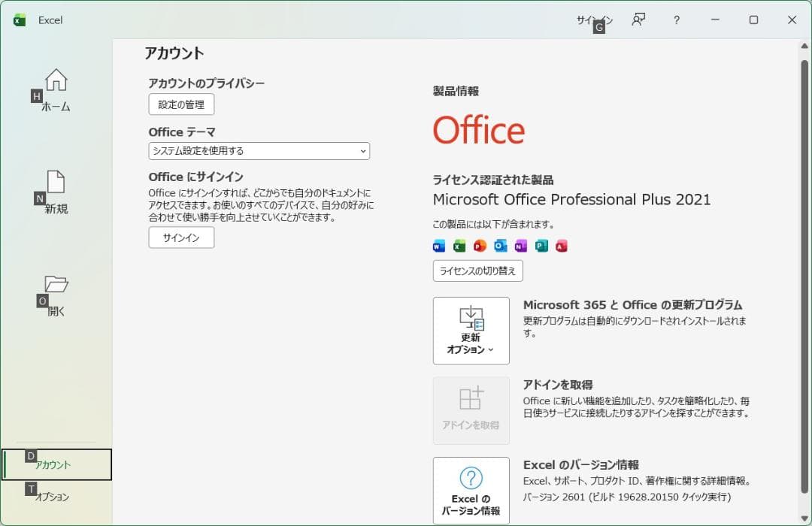Click the 新規 (New) document icon
This screenshot has height=526, width=812.
56,182
